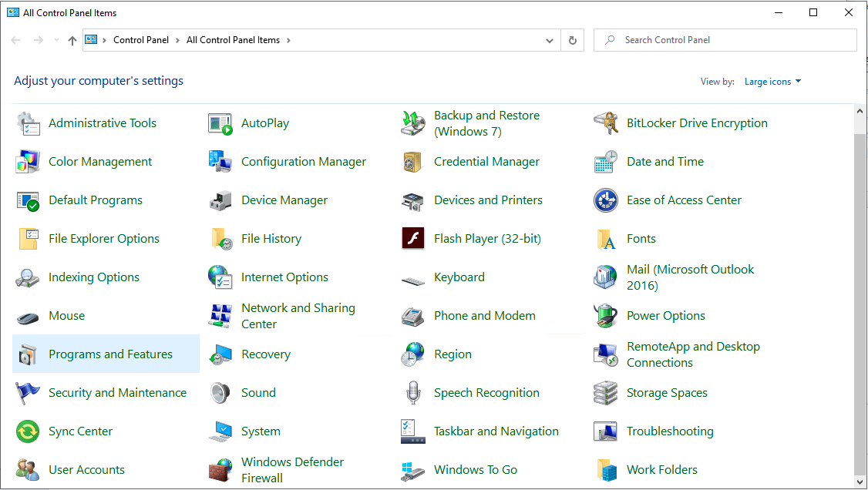The height and width of the screenshot is (490, 868).
Task: Open the Storage Spaces icon
Action: click(606, 393)
